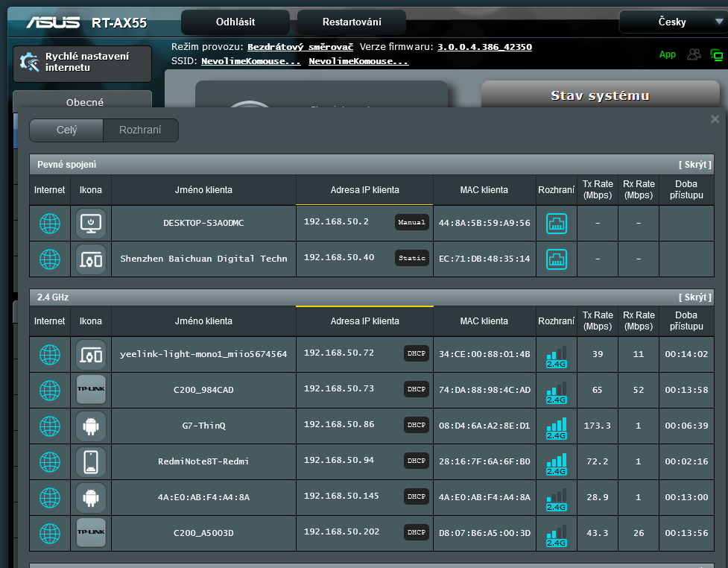Sort 2.4 GHz list by Adresa IP klienta

[364, 321]
